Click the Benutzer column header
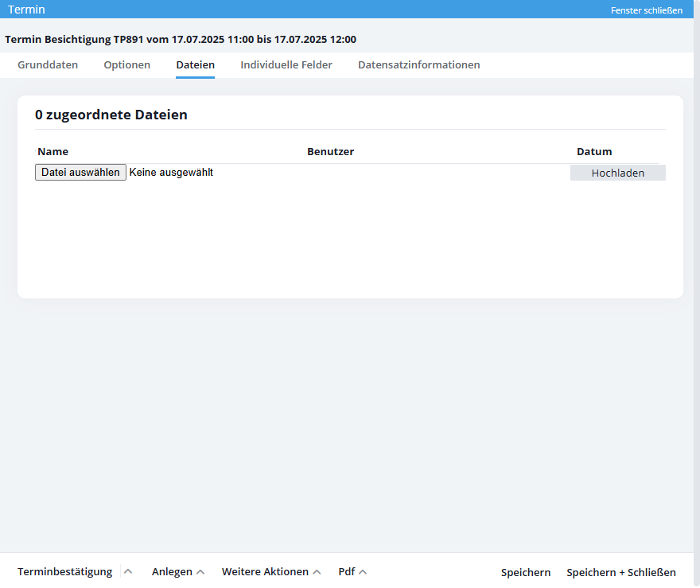 330,151
